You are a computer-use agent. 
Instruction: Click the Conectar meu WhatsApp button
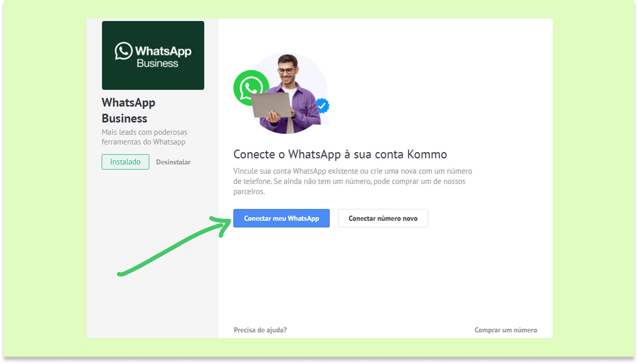[281, 218]
